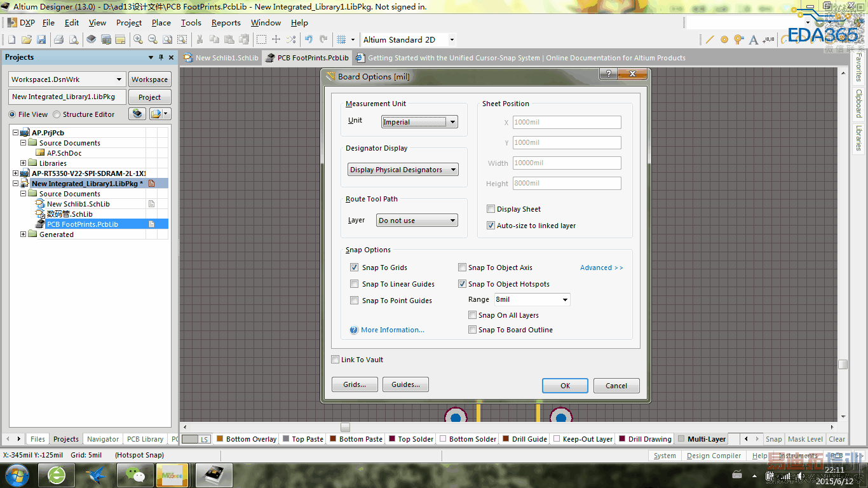Select the place pad tool
This screenshot has width=868, height=488.
pyautogui.click(x=724, y=39)
